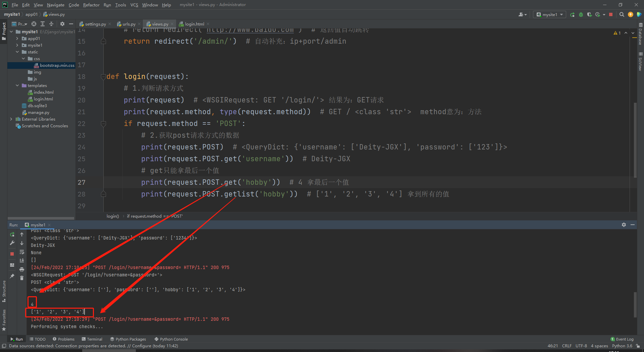Collapse all nodes in Project panel
Viewport: 644px width, 352px height.
51,24
